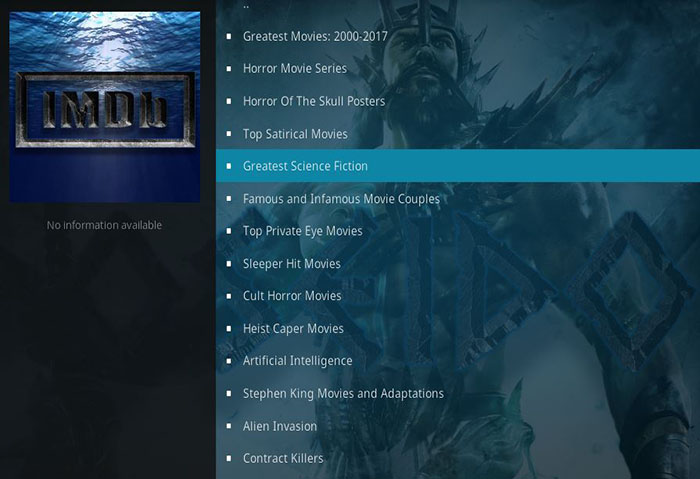Click the bullet icon beside Top Private Eye Movies
The image size is (700, 479).
coord(229,231)
